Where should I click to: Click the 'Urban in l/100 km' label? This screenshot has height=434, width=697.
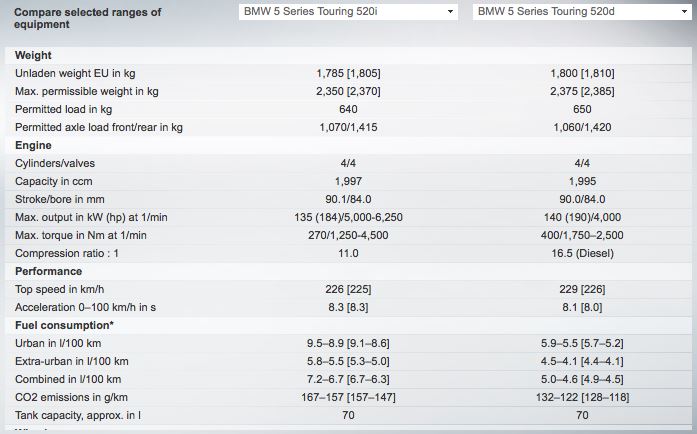click(x=58, y=343)
